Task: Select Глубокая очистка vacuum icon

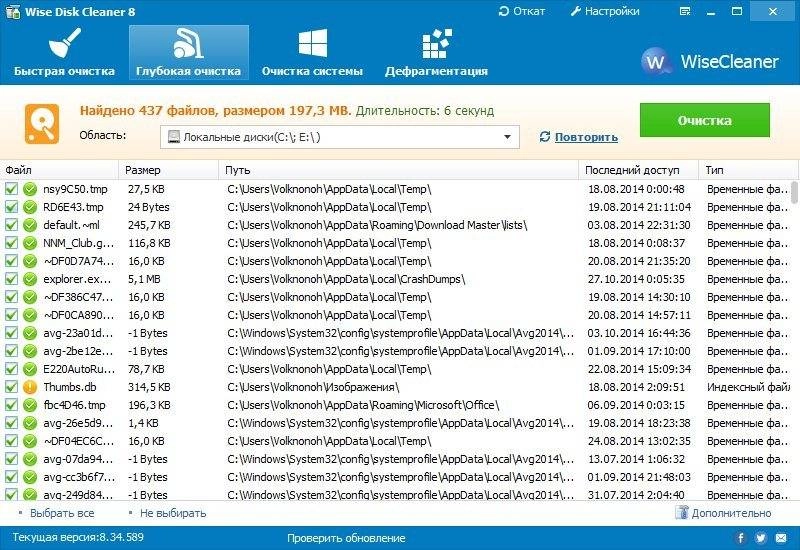Action: 188,43
